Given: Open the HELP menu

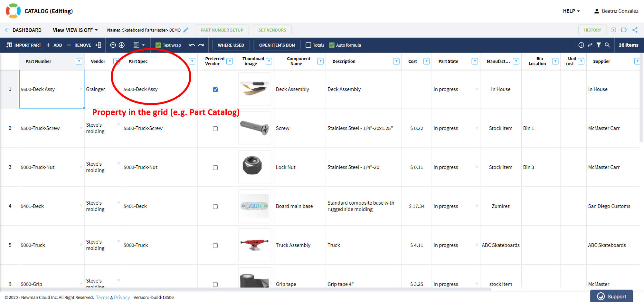Looking at the screenshot, I should pos(571,11).
